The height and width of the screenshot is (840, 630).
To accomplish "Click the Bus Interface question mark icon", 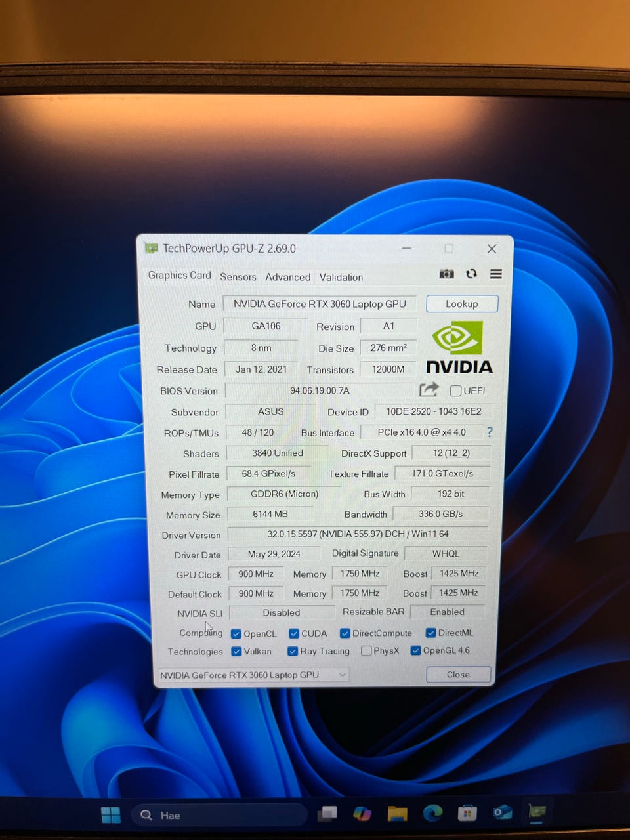I will [x=490, y=432].
